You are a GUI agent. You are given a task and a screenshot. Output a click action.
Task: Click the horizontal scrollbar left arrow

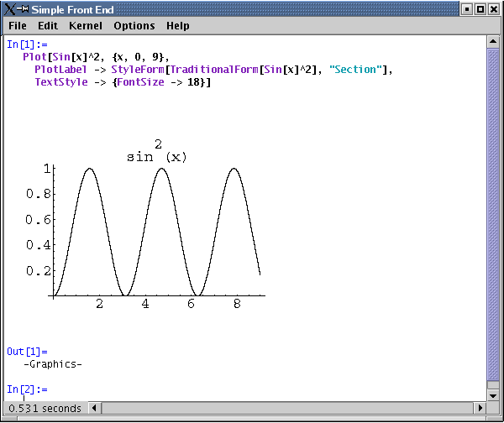tap(94, 408)
